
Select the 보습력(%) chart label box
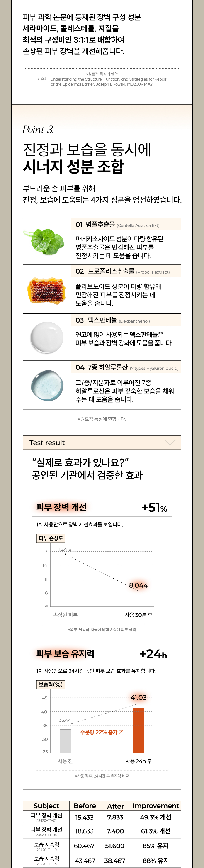point(51,684)
